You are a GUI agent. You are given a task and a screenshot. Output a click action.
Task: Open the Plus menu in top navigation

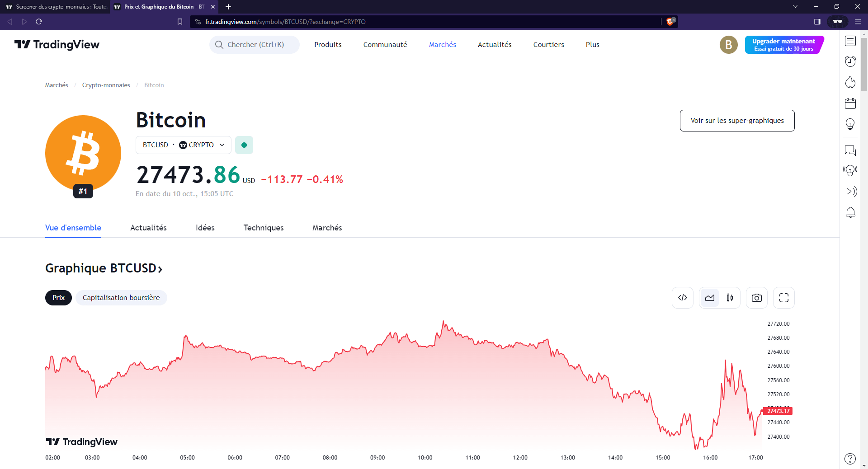pos(592,44)
